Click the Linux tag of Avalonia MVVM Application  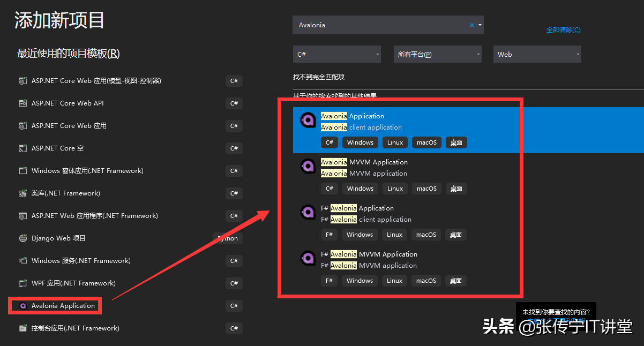tap(395, 189)
